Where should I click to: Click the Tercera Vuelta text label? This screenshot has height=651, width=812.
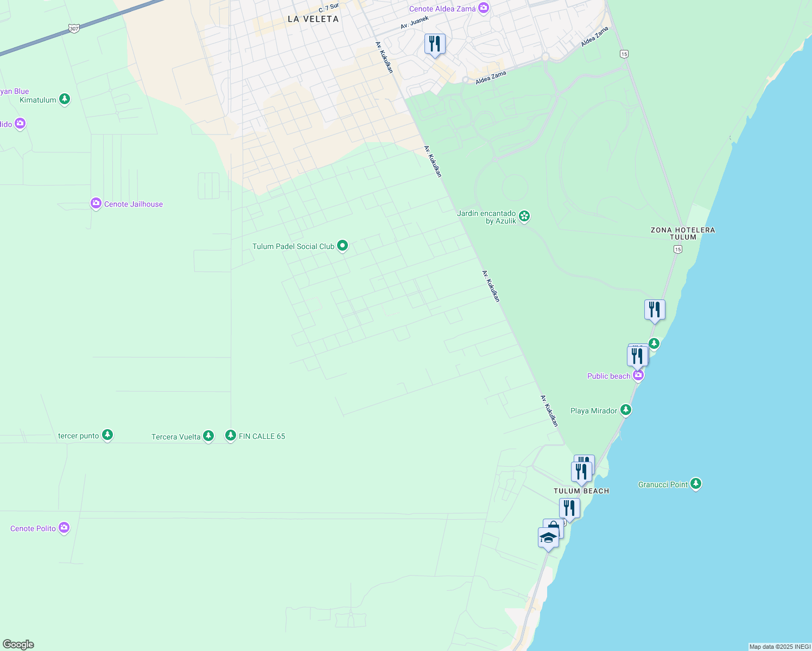(176, 437)
